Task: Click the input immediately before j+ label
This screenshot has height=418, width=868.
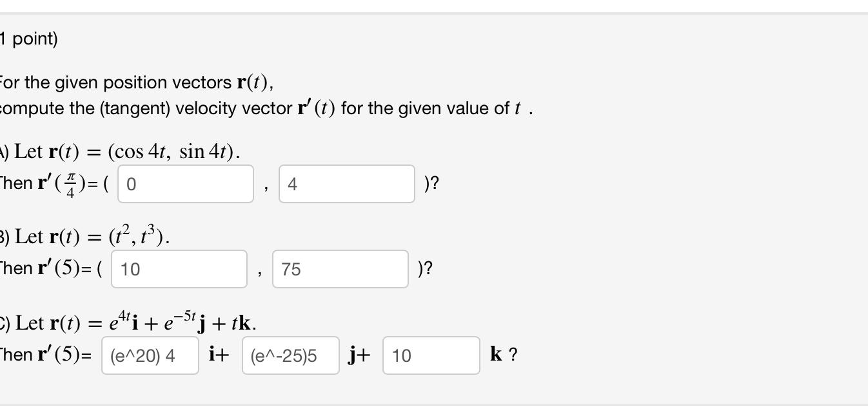Action: (290, 356)
